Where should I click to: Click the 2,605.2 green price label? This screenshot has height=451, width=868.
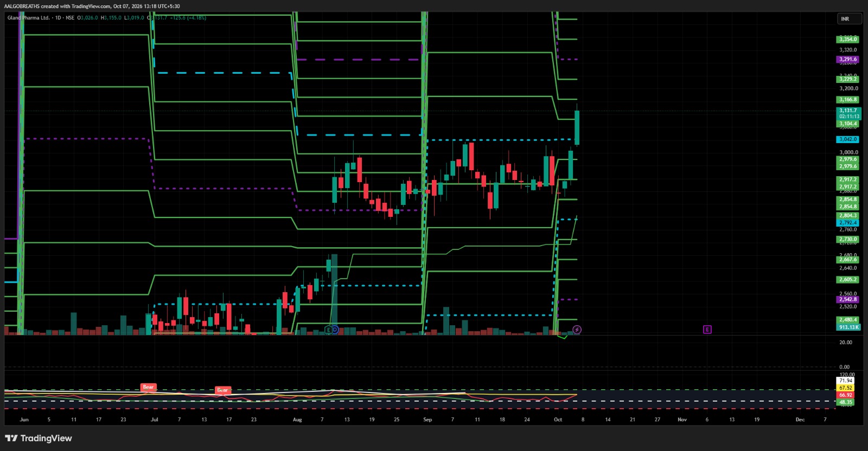point(848,280)
